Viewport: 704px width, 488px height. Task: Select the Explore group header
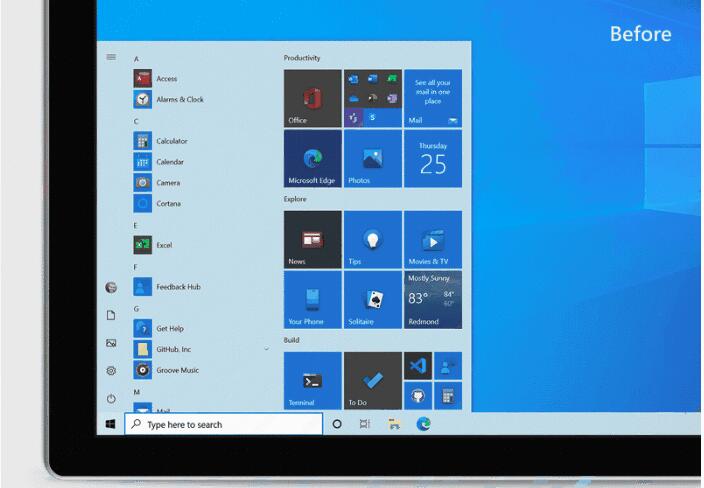(295, 199)
